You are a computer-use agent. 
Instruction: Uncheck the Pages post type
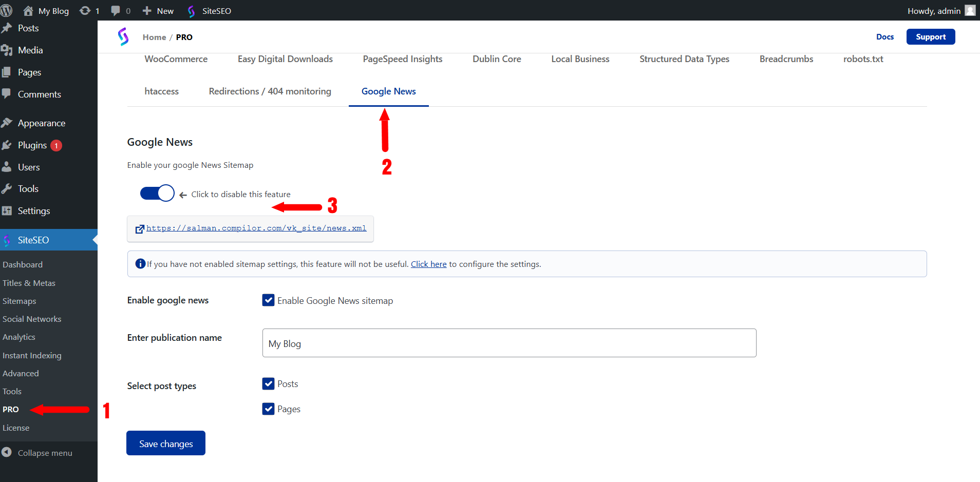click(x=268, y=409)
